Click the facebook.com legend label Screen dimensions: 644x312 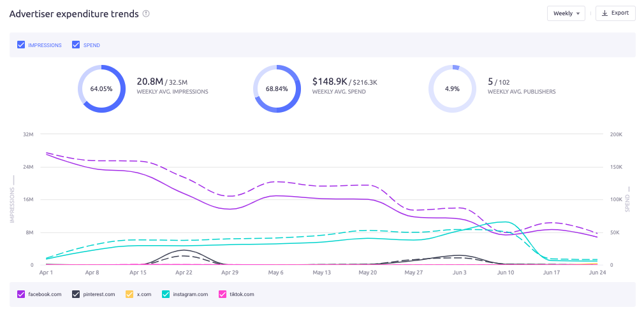(43, 294)
